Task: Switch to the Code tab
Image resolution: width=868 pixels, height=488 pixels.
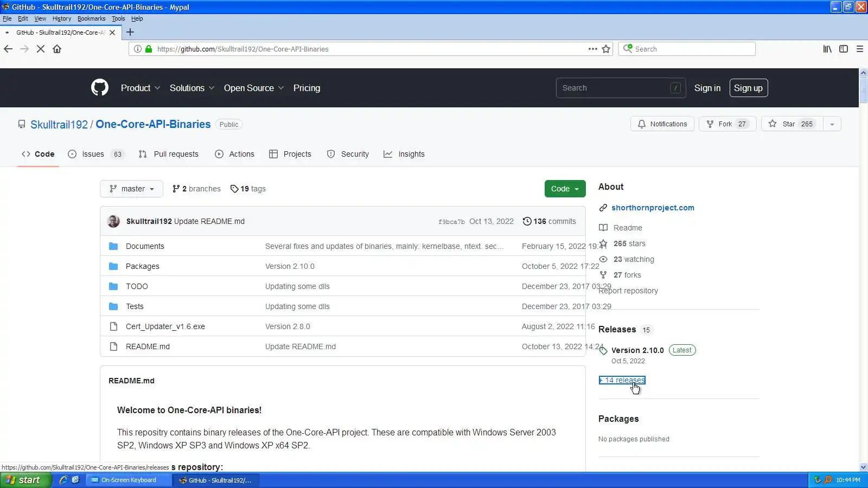Action: tap(38, 154)
